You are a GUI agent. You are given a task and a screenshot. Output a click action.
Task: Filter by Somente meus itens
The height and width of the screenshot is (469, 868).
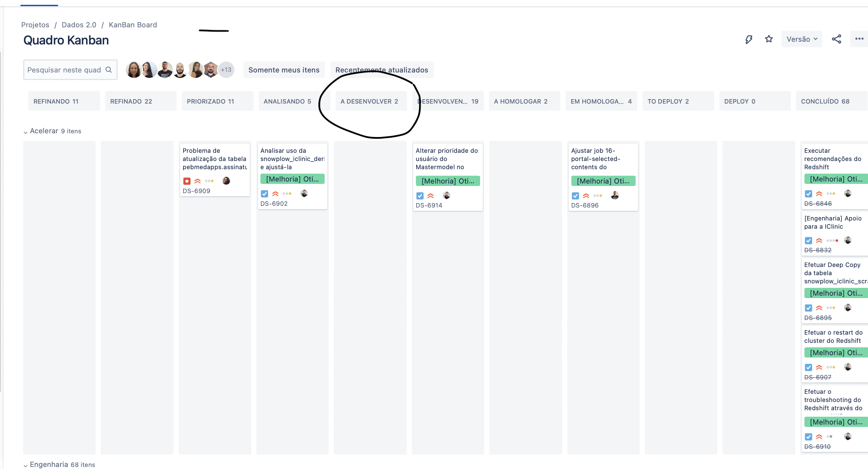click(284, 70)
